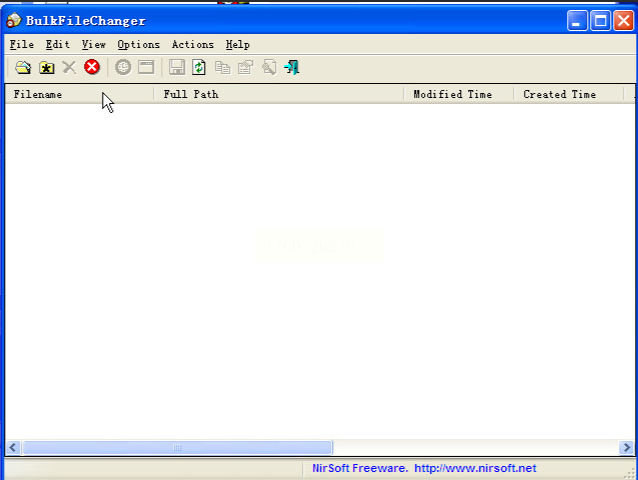This screenshot has width=638, height=480.
Task: Click the Add By Wildcard folder icon
Action: click(x=46, y=68)
